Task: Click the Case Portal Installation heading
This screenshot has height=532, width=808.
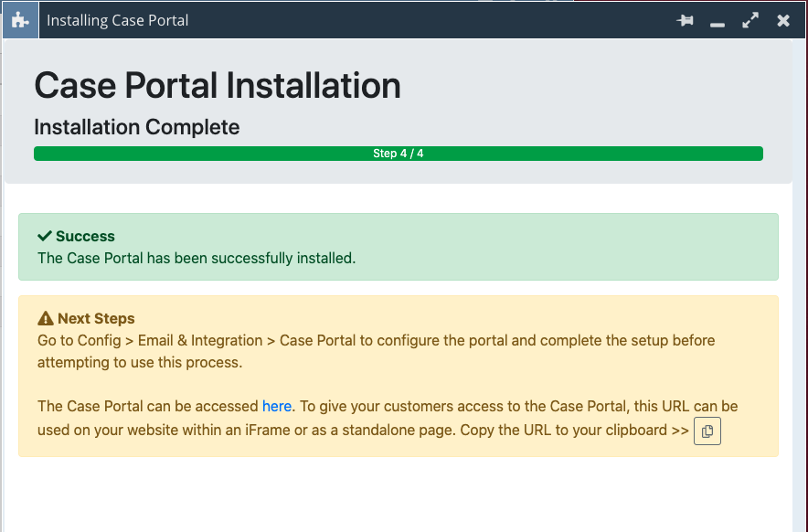Action: tap(218, 85)
